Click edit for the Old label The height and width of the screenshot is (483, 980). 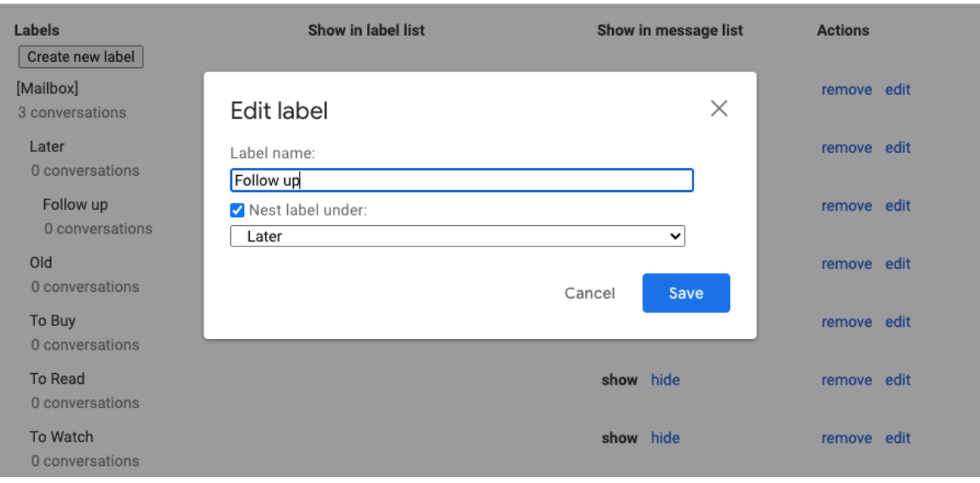click(898, 264)
